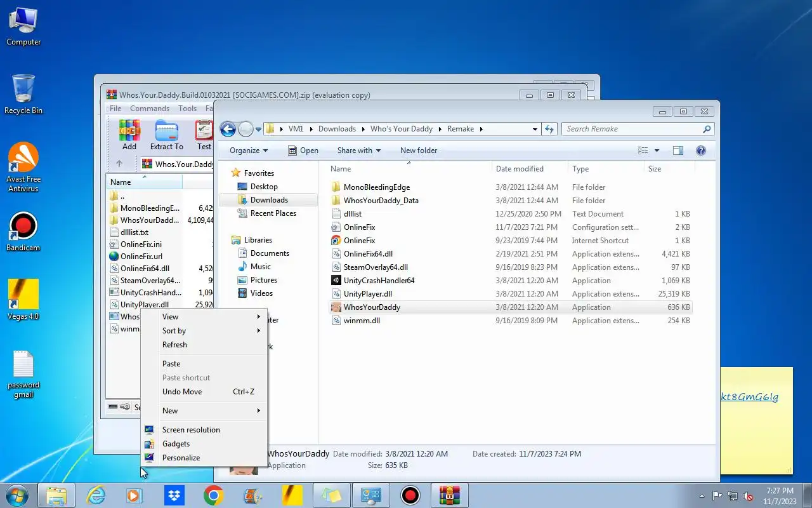Viewport: 812px width, 508px height.
Task: Click the Dropbox taskbar icon
Action: [174, 495]
